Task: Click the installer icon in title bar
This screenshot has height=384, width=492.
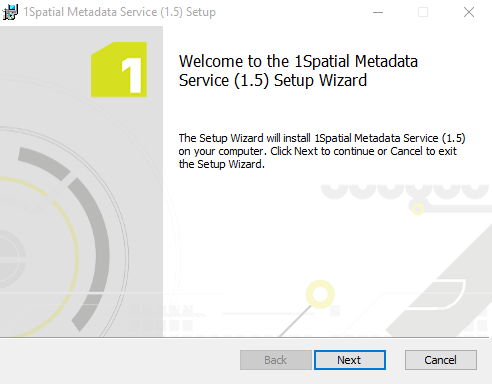Action: coord(10,12)
